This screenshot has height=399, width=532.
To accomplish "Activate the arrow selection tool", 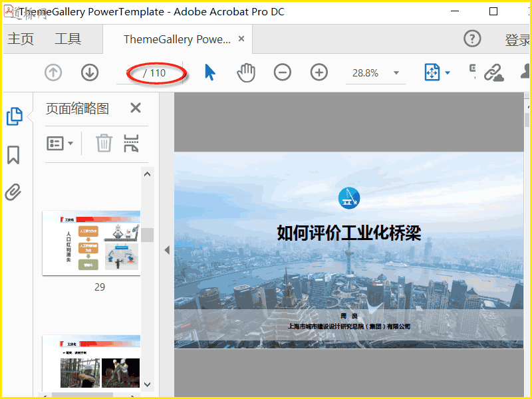I will pyautogui.click(x=210, y=72).
